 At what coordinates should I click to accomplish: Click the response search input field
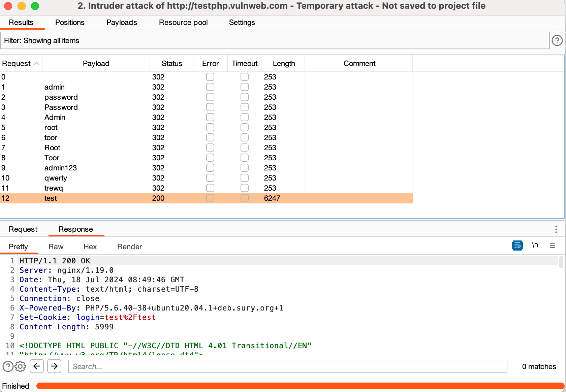(287, 366)
